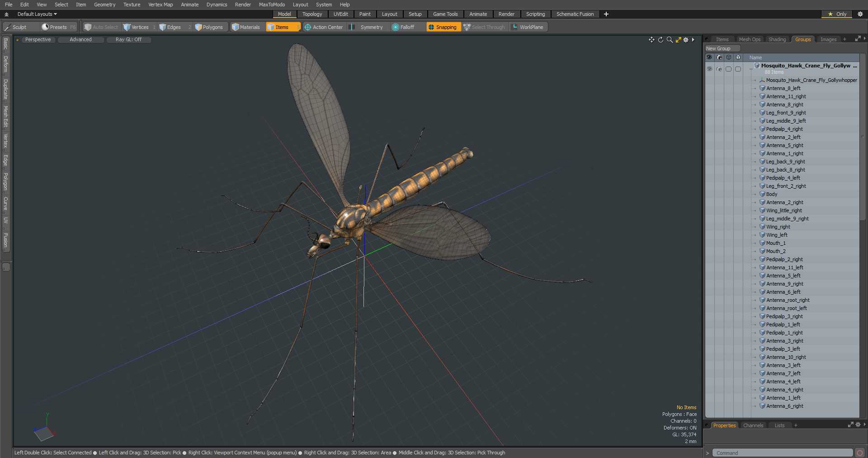Viewport: 868px width, 458px height.
Task: Toggle Symmetry on
Action: [367, 27]
